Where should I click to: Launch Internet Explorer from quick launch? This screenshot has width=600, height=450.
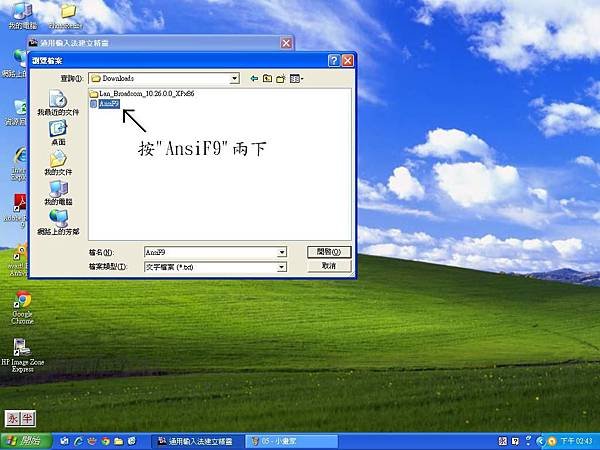[78, 441]
